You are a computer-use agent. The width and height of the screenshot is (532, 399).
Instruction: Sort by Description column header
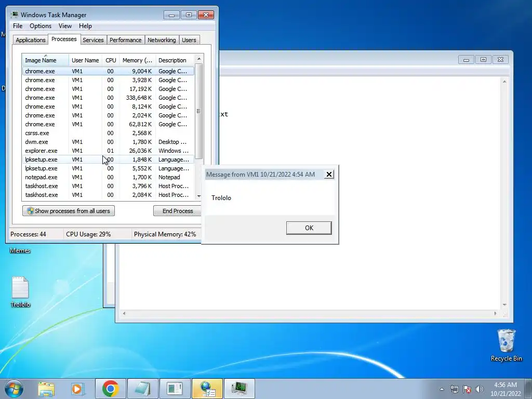click(x=175, y=60)
